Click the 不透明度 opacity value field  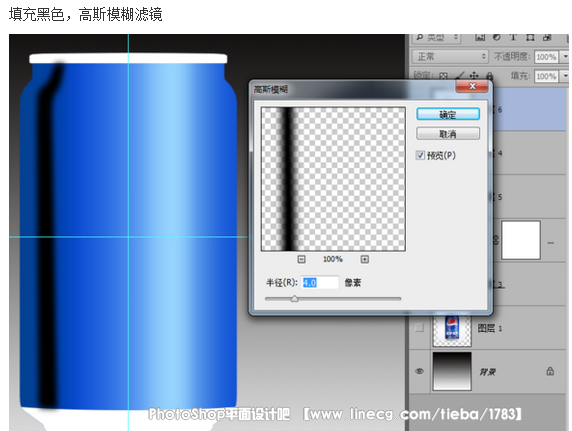tap(546, 57)
